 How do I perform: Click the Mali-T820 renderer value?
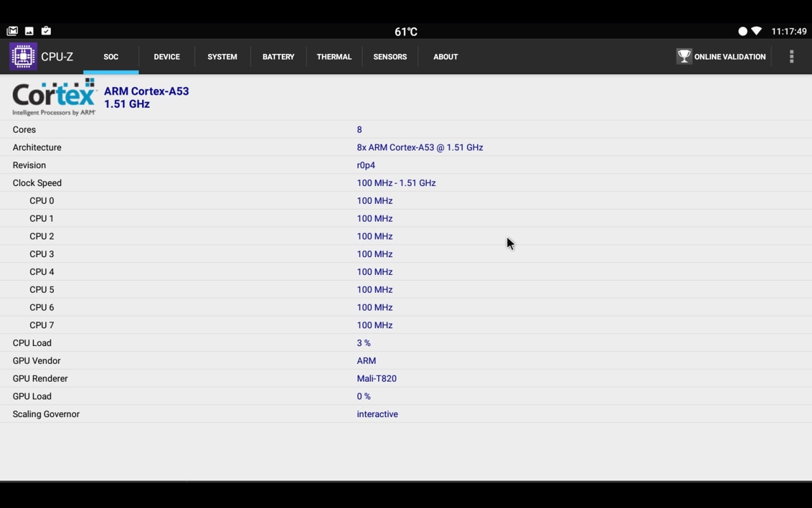tap(377, 378)
